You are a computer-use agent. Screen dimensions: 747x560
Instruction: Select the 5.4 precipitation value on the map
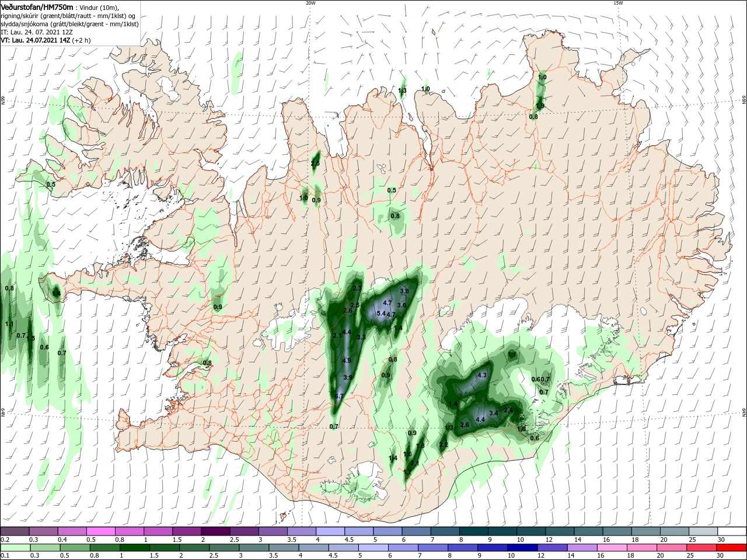[x=381, y=314]
